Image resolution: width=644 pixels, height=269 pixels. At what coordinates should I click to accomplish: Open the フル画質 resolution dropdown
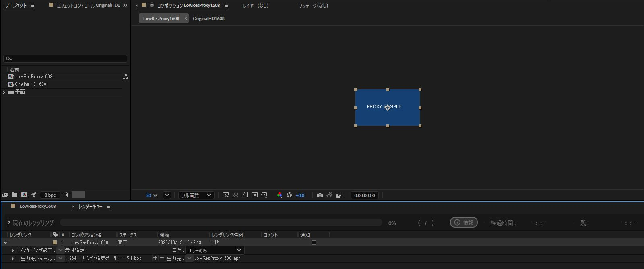pos(196,195)
